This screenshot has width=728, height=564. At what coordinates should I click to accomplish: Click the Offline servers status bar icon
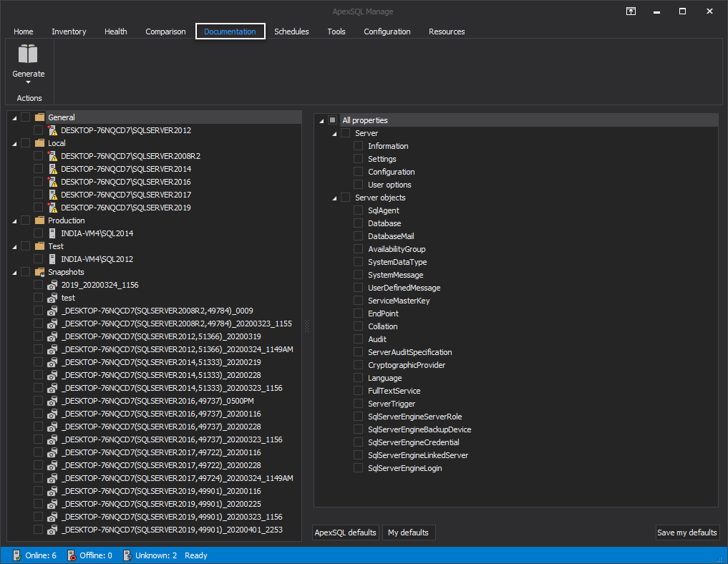[71, 555]
